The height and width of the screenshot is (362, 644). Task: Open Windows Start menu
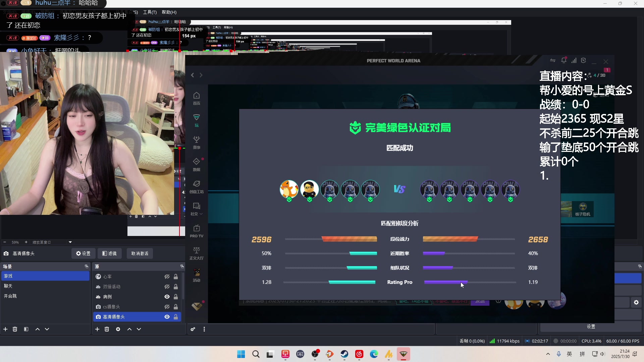coord(241,354)
